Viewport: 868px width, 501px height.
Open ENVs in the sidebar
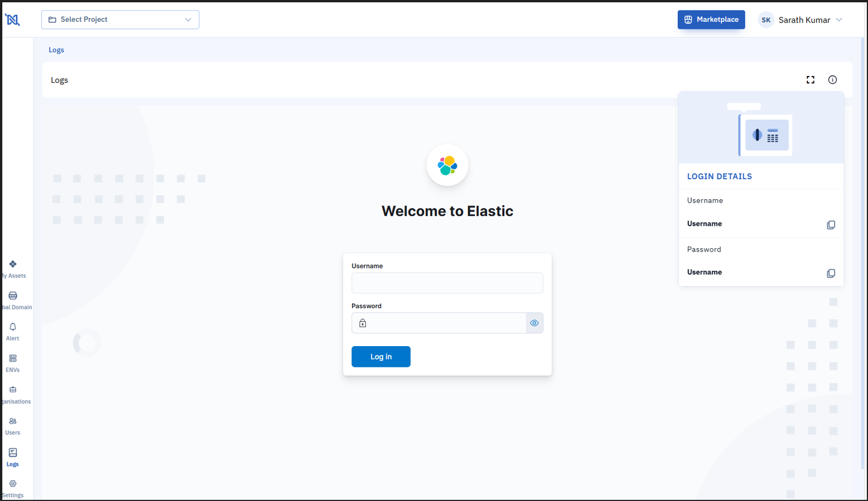tap(13, 363)
